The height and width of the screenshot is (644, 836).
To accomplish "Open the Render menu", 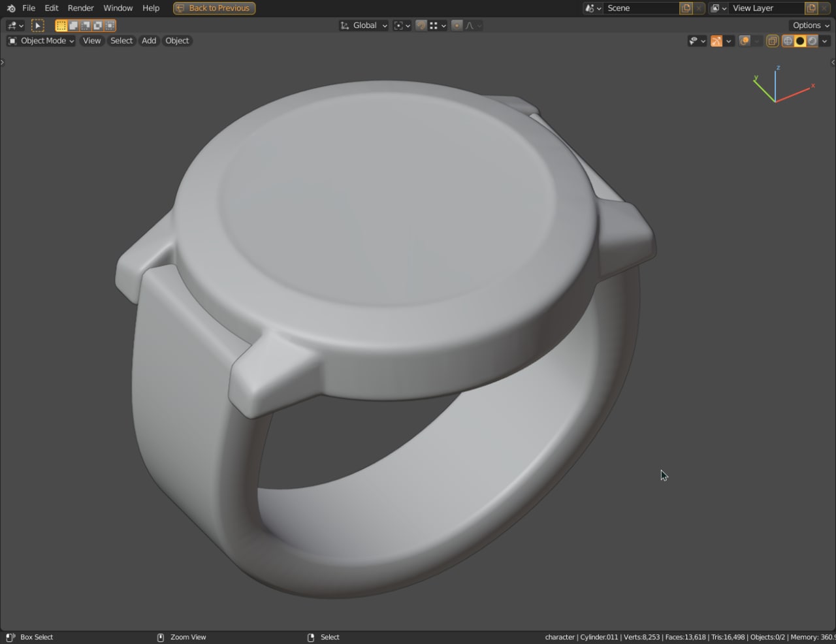I will [81, 8].
